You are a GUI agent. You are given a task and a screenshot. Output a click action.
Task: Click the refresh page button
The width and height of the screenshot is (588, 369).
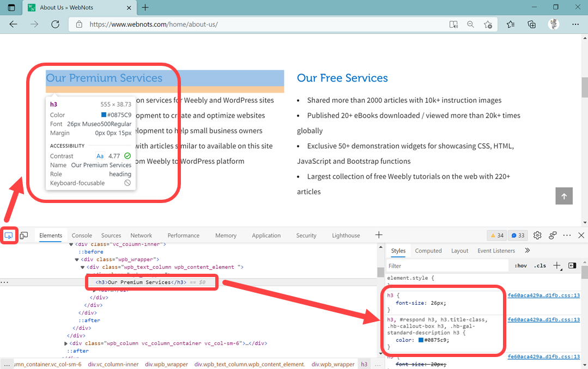(x=55, y=24)
